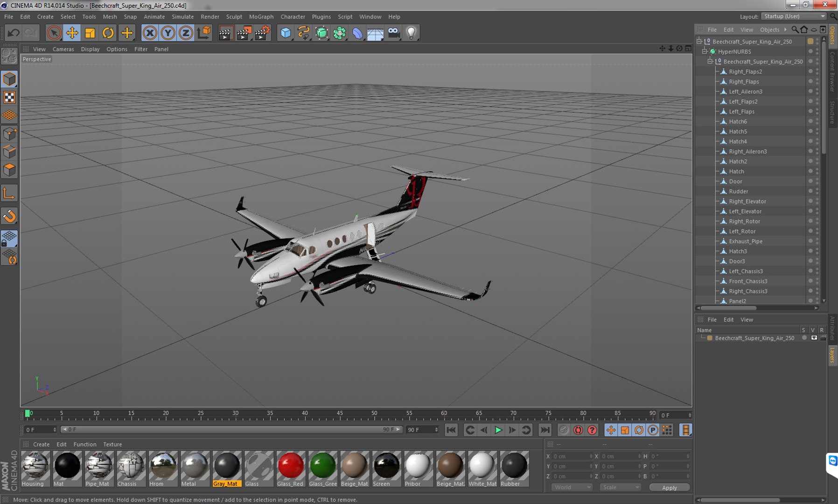Play the animation forward
838x504 pixels.
point(498,430)
